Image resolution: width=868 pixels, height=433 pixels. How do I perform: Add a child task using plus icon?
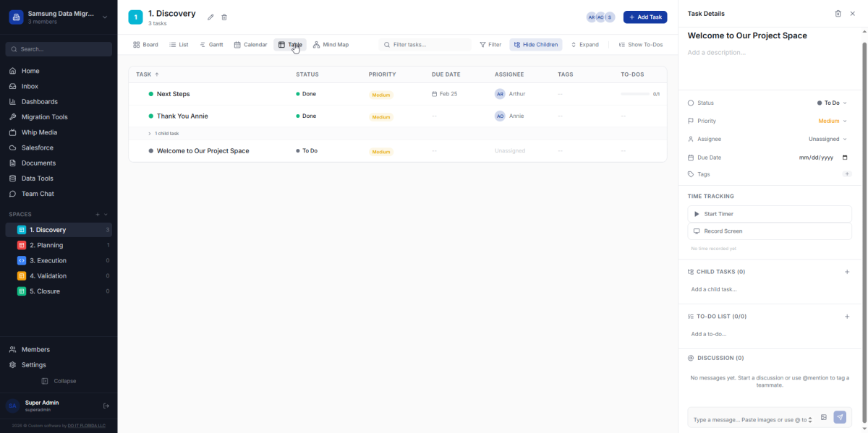[847, 272]
